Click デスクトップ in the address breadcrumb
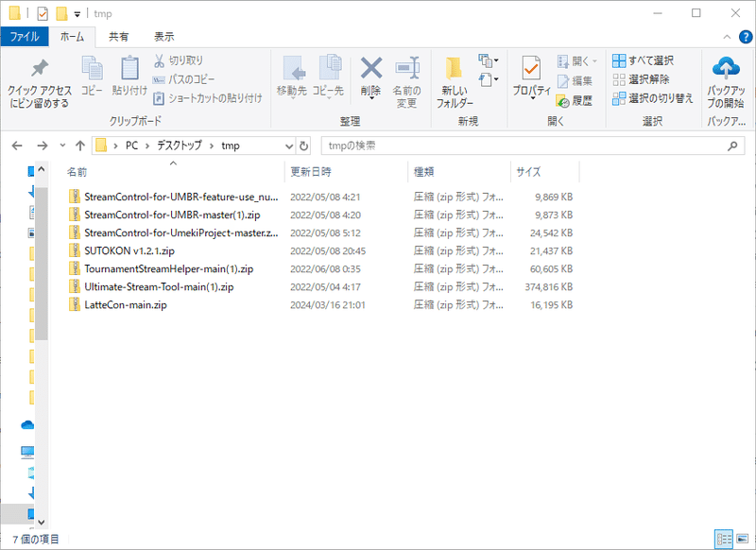Image resolution: width=756 pixels, height=550 pixels. [179, 146]
